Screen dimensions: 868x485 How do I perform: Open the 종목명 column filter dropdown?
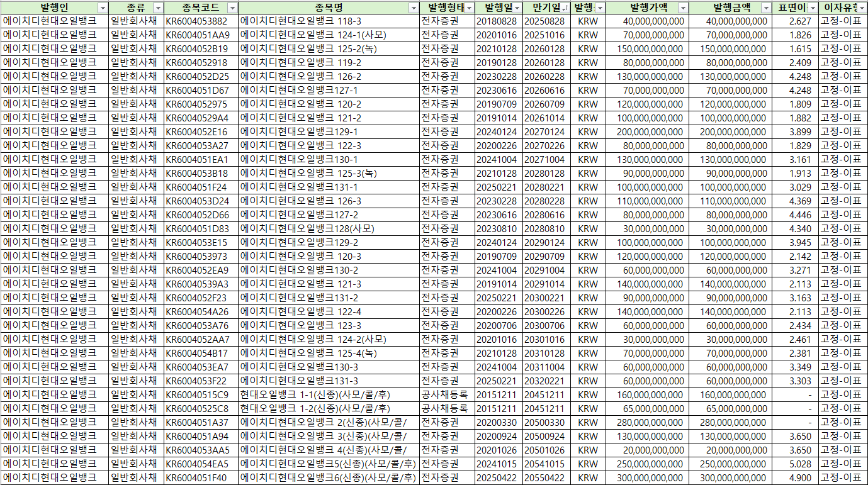pos(414,8)
